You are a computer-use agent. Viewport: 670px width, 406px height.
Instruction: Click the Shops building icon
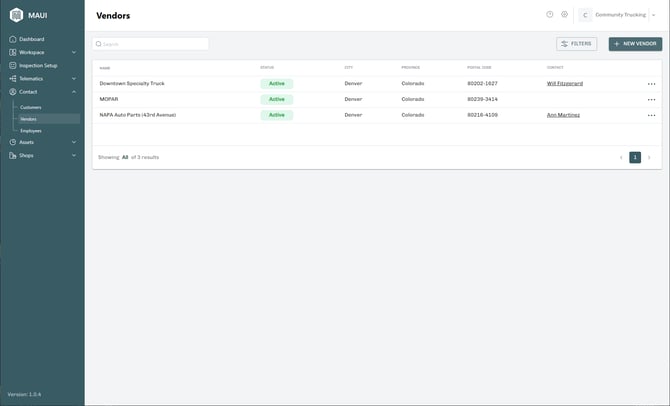(13, 156)
